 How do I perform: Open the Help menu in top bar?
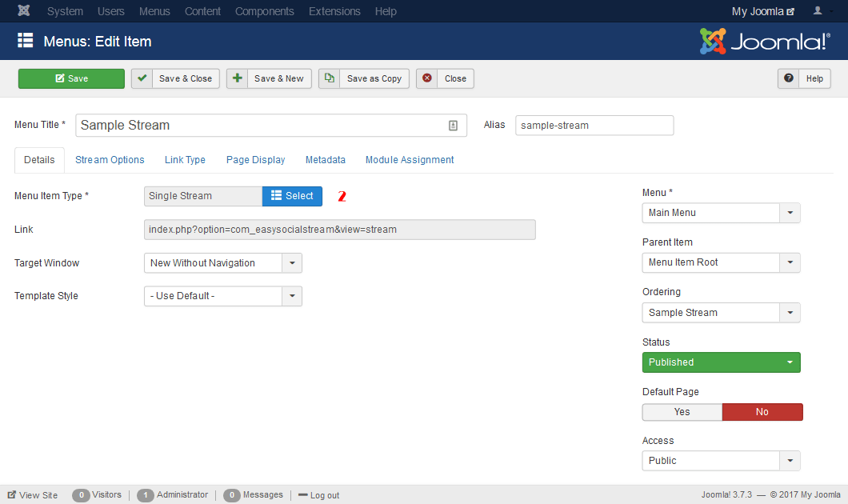pyautogui.click(x=386, y=11)
